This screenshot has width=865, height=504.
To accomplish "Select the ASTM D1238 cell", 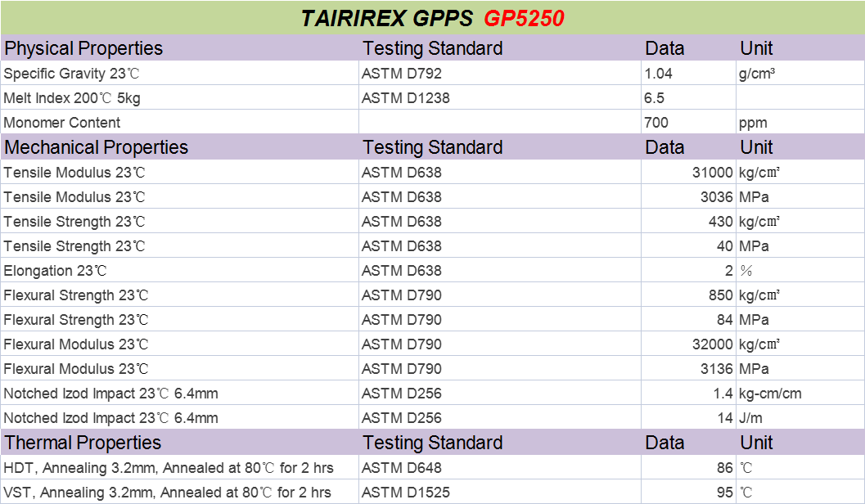I will coord(406,98).
